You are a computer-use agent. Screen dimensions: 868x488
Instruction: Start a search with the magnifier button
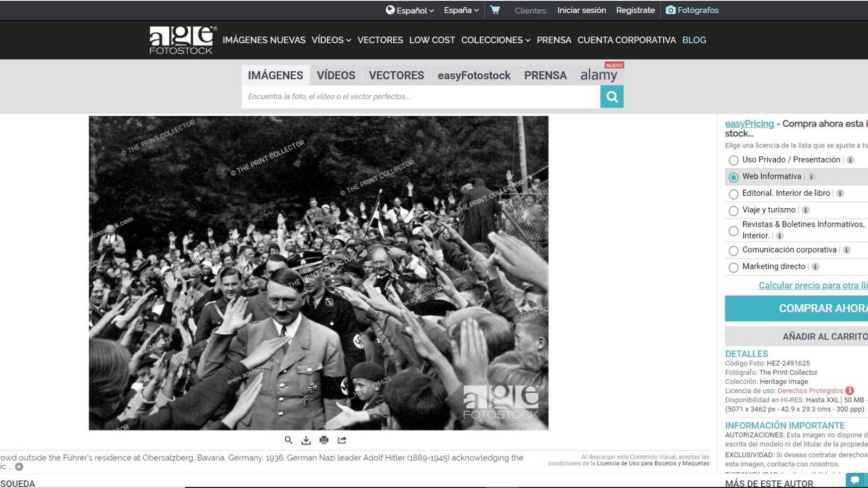[x=612, y=97]
